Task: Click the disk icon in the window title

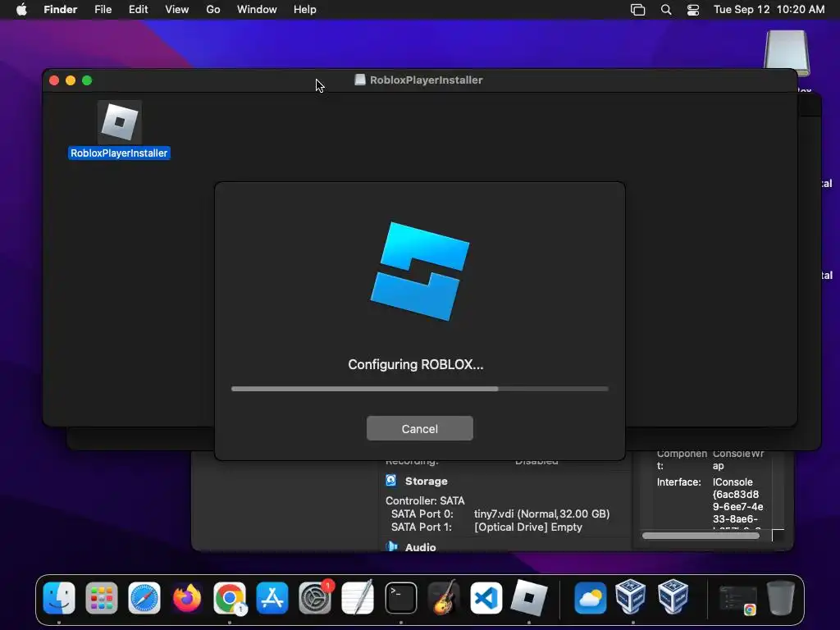Action: (x=360, y=80)
